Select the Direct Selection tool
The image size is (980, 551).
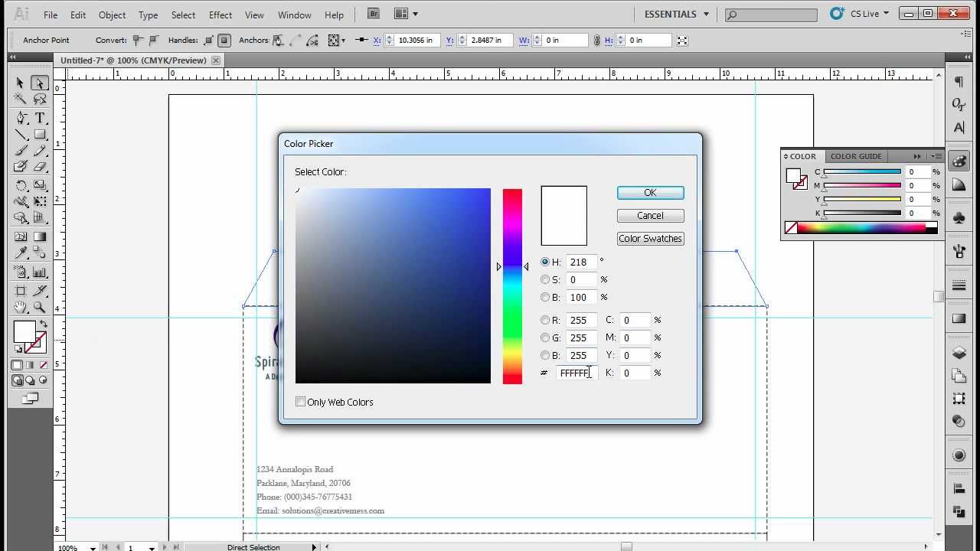pyautogui.click(x=40, y=83)
